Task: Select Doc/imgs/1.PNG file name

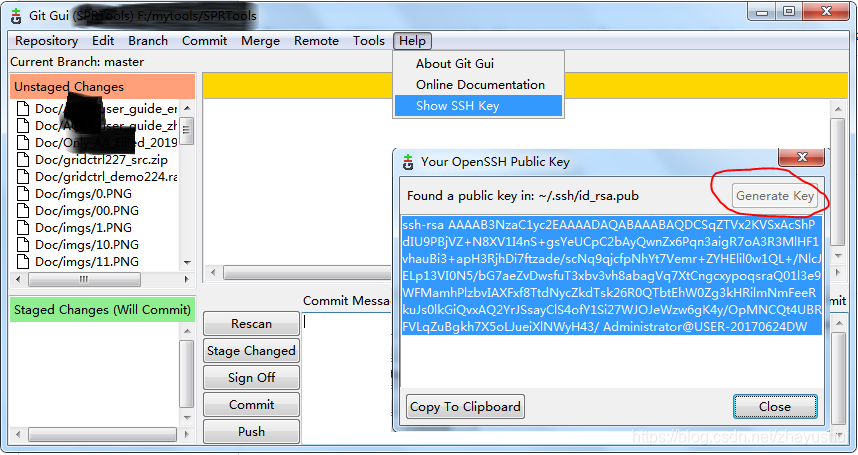Action: (83, 228)
